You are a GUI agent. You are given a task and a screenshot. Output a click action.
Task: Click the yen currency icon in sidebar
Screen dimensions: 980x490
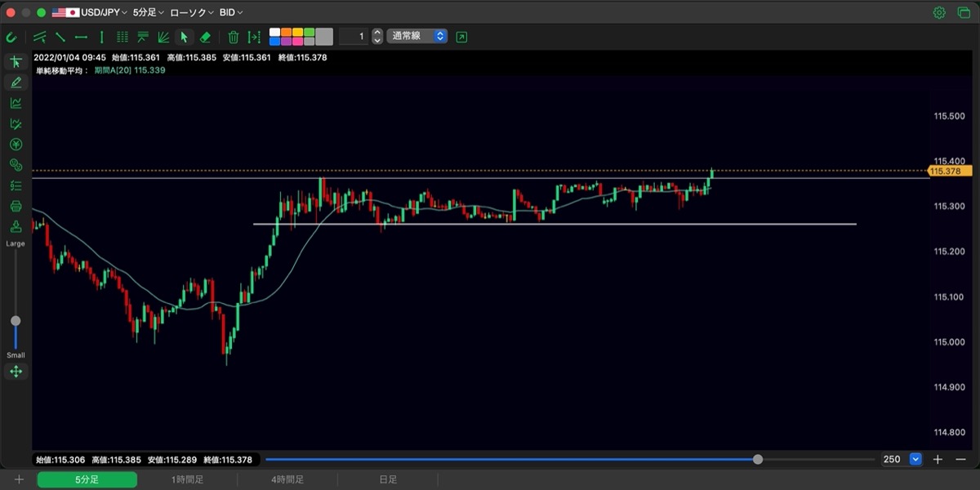pos(16,145)
